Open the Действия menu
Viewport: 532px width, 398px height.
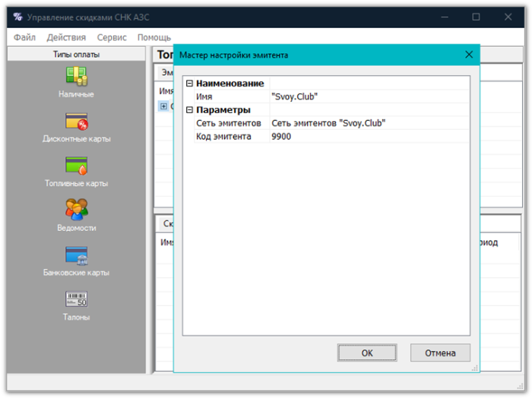(x=66, y=37)
